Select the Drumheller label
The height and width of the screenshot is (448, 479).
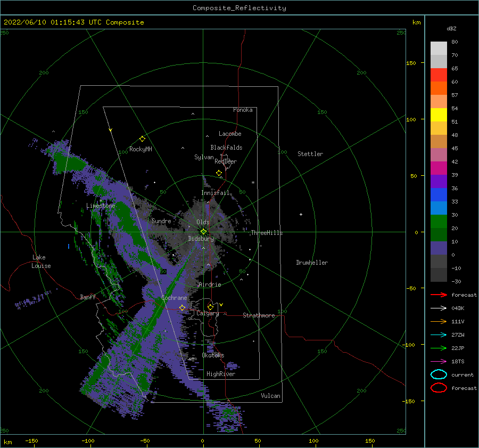tap(312, 263)
